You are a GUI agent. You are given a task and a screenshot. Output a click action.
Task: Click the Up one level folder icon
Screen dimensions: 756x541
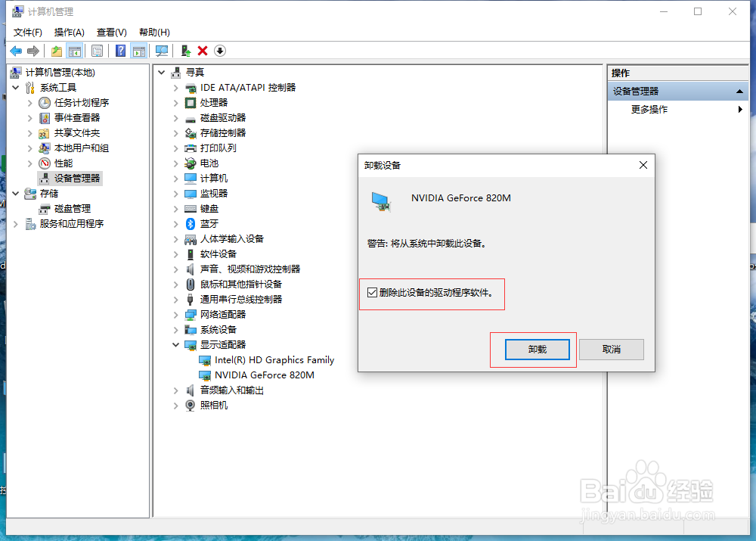coord(57,51)
